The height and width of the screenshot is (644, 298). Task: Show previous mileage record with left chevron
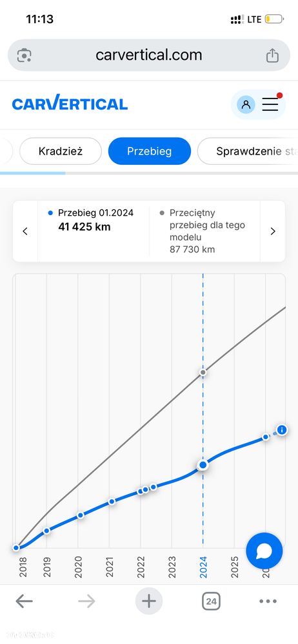point(25,231)
